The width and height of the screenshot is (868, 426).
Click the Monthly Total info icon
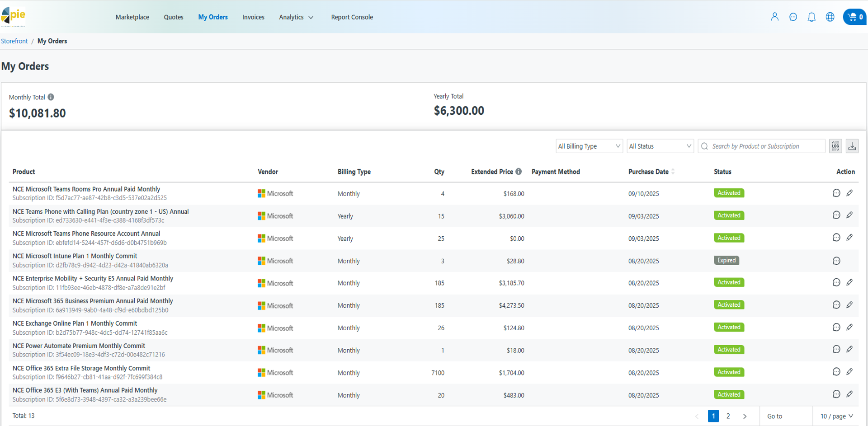tap(51, 97)
